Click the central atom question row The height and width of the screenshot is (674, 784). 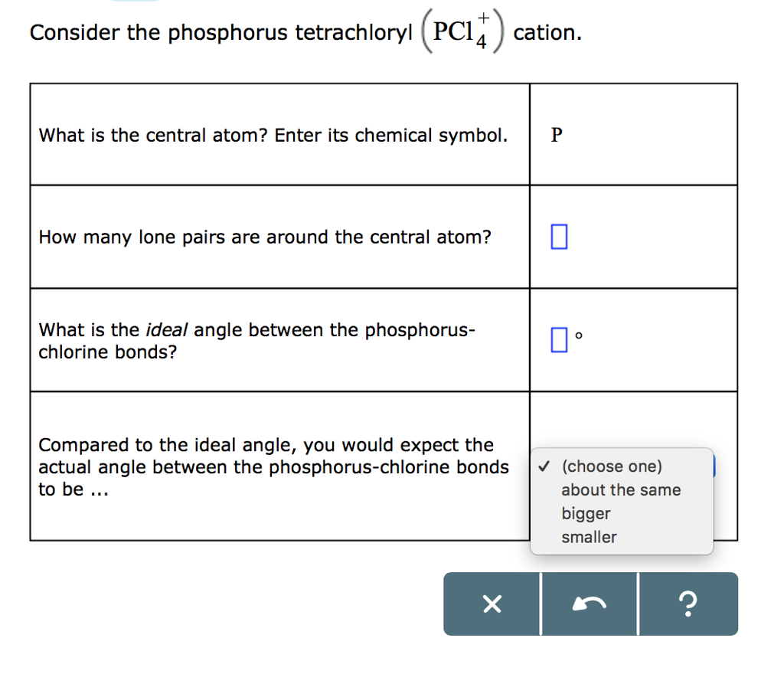click(273, 135)
